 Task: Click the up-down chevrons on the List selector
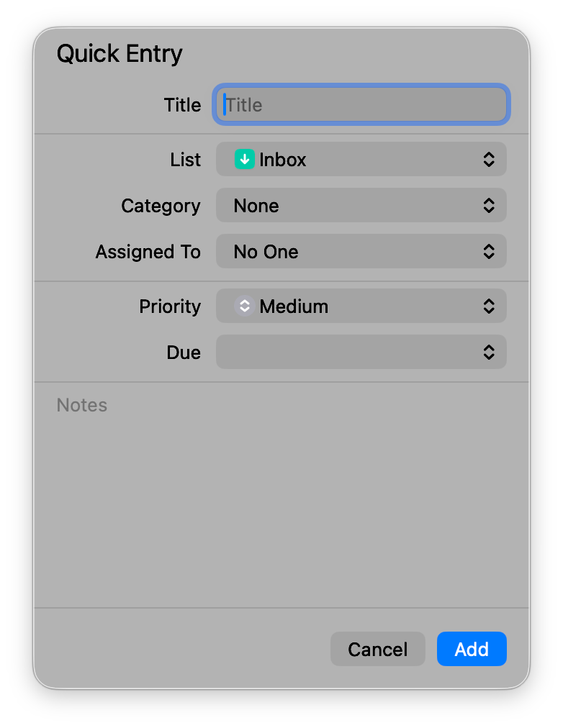pyautogui.click(x=489, y=160)
